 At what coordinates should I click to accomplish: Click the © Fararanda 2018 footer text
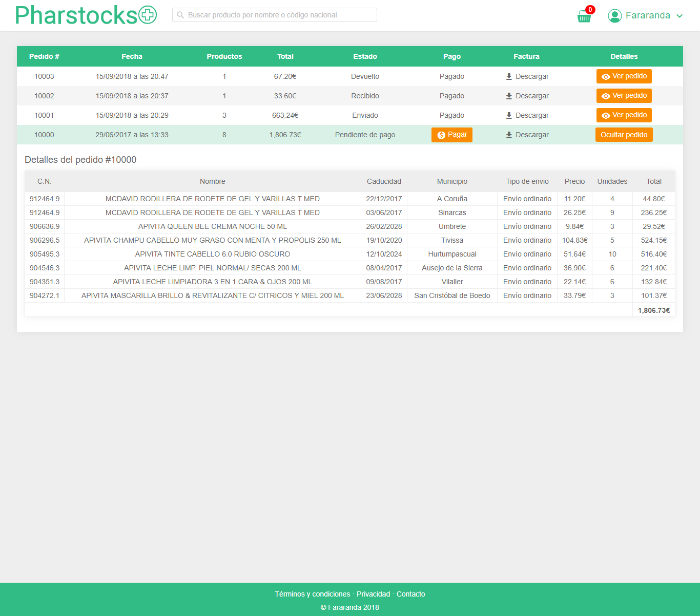click(x=350, y=607)
